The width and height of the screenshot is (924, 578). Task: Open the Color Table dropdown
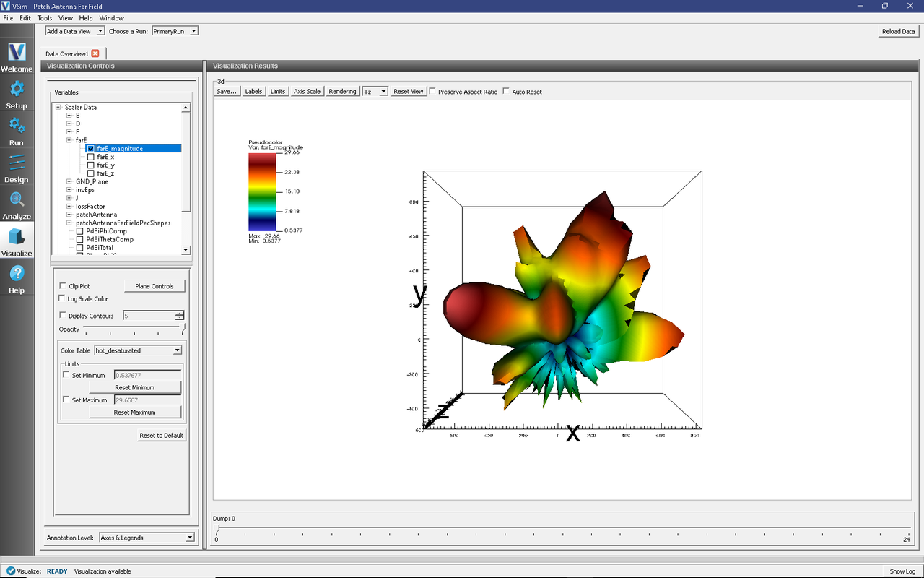(138, 350)
